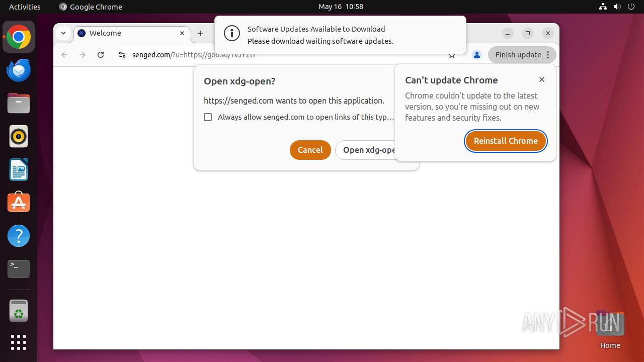Click the notification info icon
This screenshot has width=644, height=362.
pyautogui.click(x=232, y=34)
